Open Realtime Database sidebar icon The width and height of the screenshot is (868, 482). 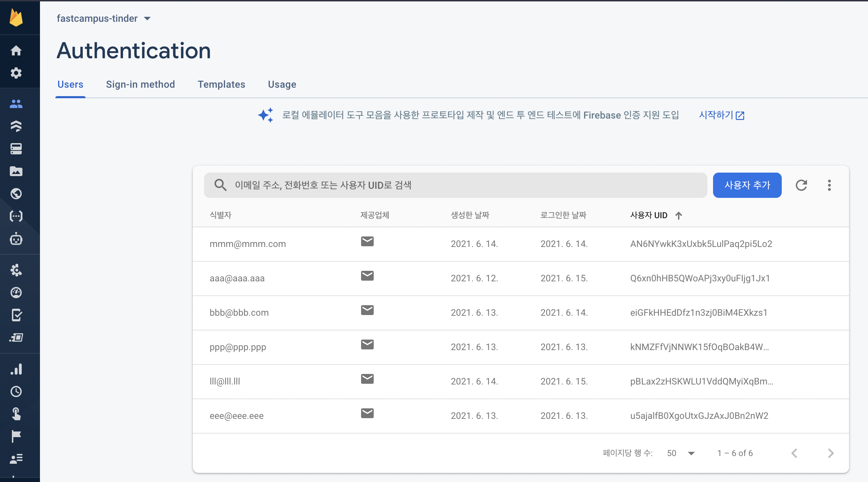[16, 149]
